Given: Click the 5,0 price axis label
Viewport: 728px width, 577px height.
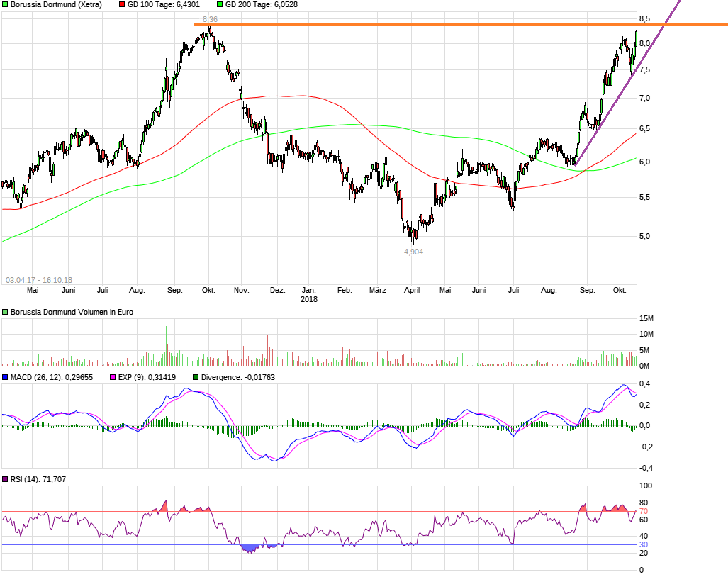Looking at the screenshot, I should [644, 237].
